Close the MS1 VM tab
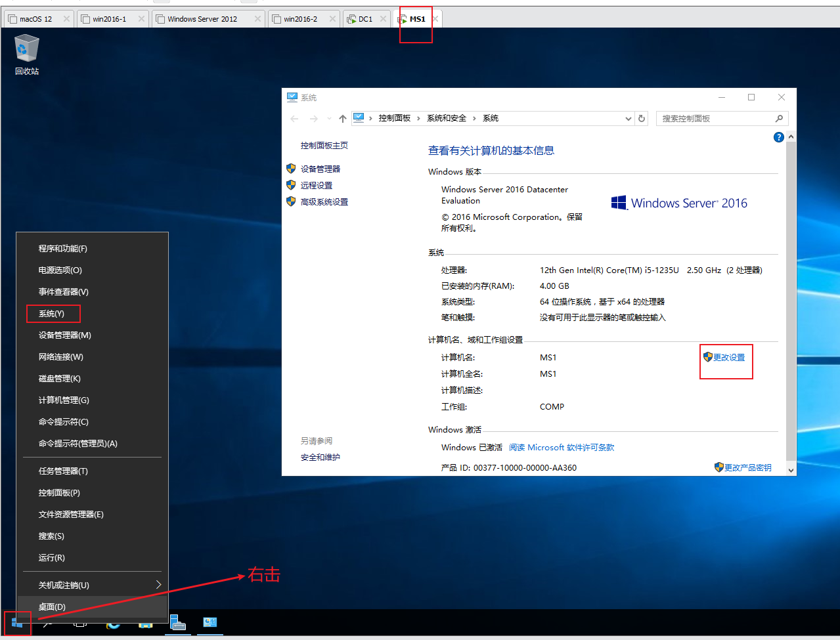The height and width of the screenshot is (640, 840). pos(435,19)
